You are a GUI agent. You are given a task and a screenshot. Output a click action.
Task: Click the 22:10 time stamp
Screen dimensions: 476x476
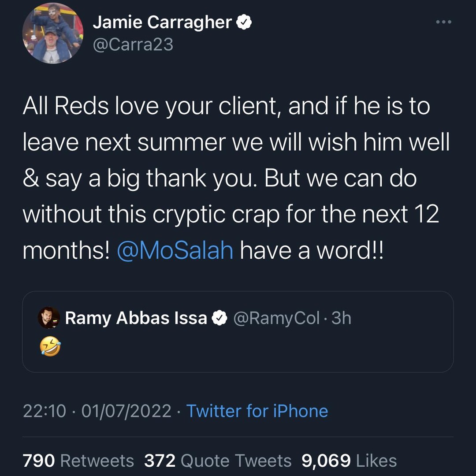[45, 411]
